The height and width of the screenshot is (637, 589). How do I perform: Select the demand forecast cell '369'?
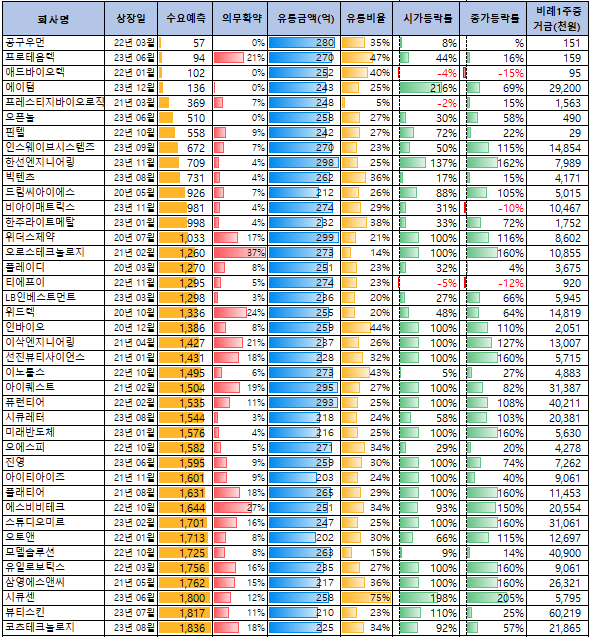[x=185, y=103]
